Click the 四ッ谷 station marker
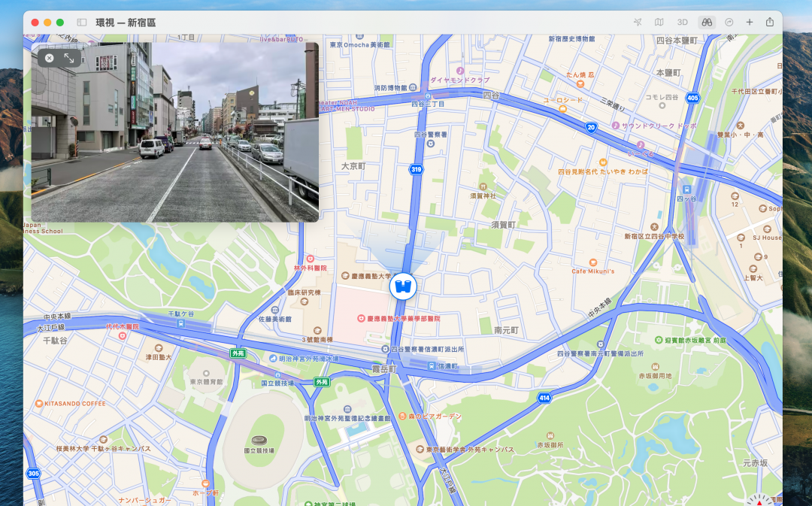This screenshot has width=812, height=506. click(x=686, y=189)
